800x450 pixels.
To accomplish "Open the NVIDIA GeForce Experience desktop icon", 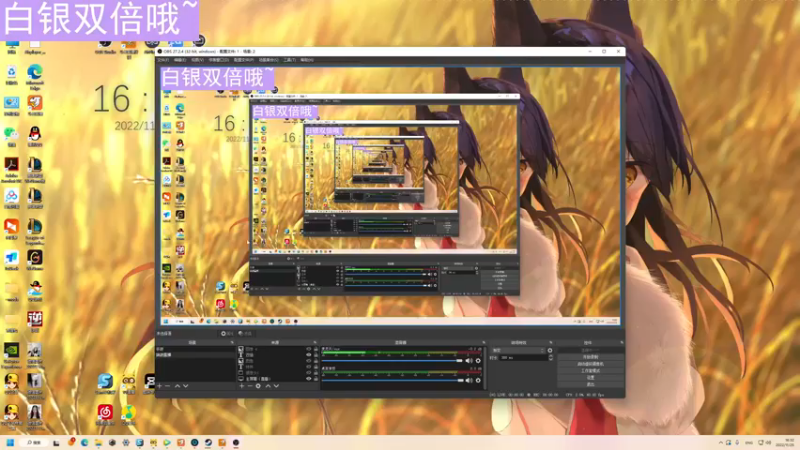I will [x=11, y=354].
